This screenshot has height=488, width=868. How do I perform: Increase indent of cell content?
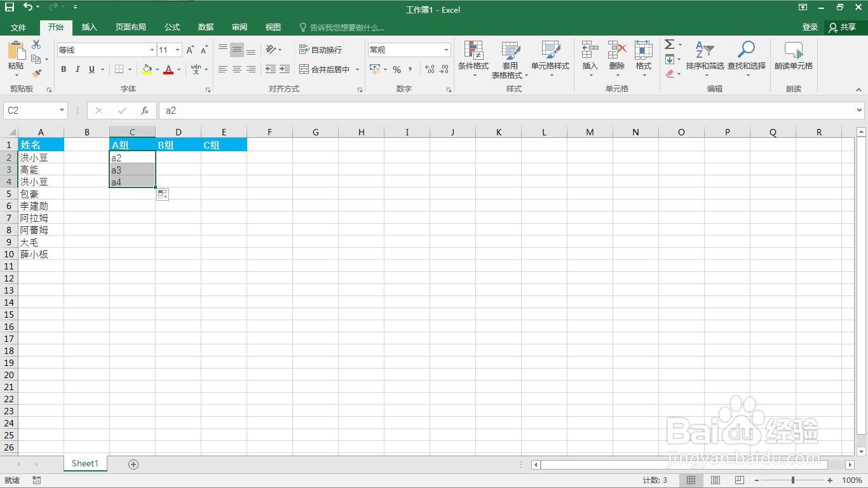[285, 69]
